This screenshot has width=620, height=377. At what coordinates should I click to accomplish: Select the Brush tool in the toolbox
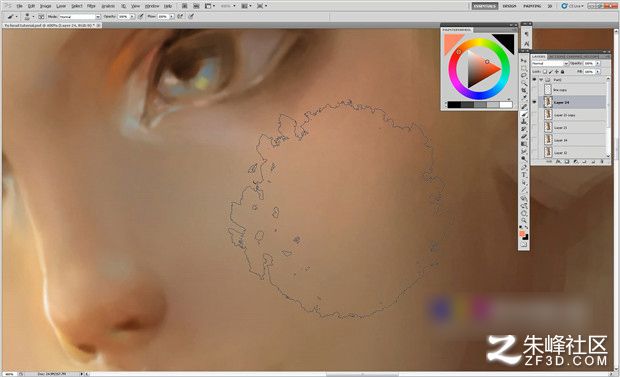(x=524, y=114)
